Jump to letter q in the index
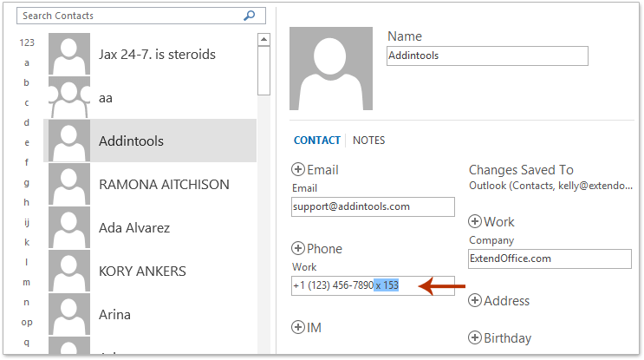The image size is (644, 360). [x=27, y=342]
